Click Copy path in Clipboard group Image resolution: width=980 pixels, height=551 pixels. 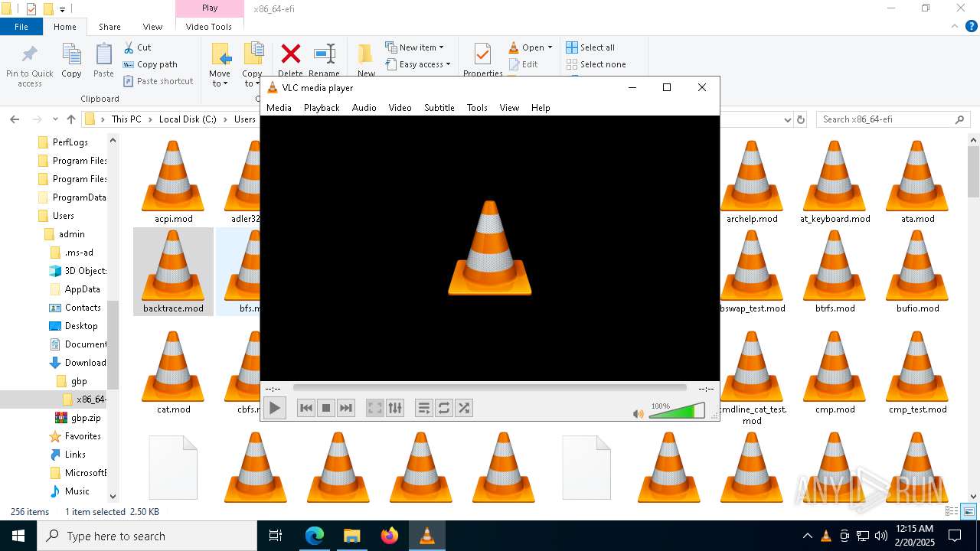tap(150, 64)
